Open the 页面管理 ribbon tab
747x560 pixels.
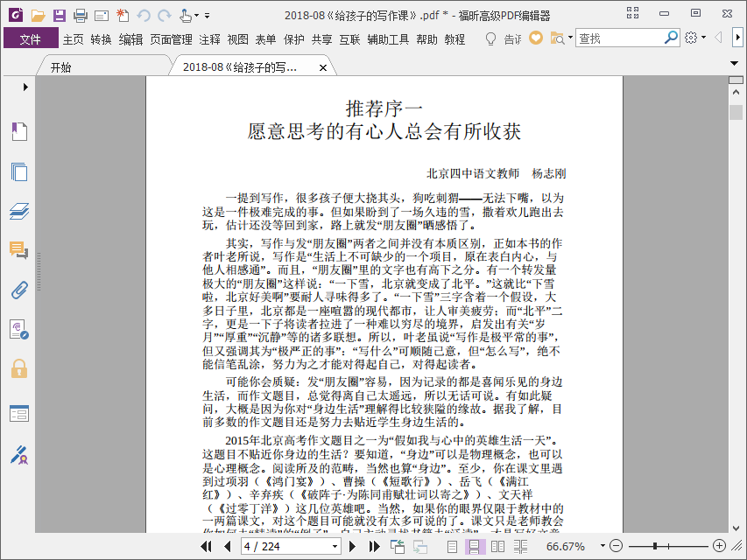coord(171,39)
